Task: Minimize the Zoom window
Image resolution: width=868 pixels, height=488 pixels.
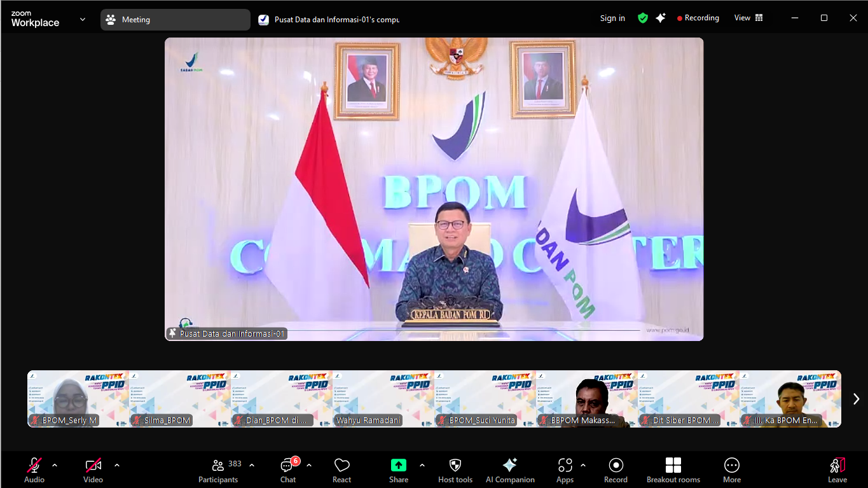Action: pos(795,18)
